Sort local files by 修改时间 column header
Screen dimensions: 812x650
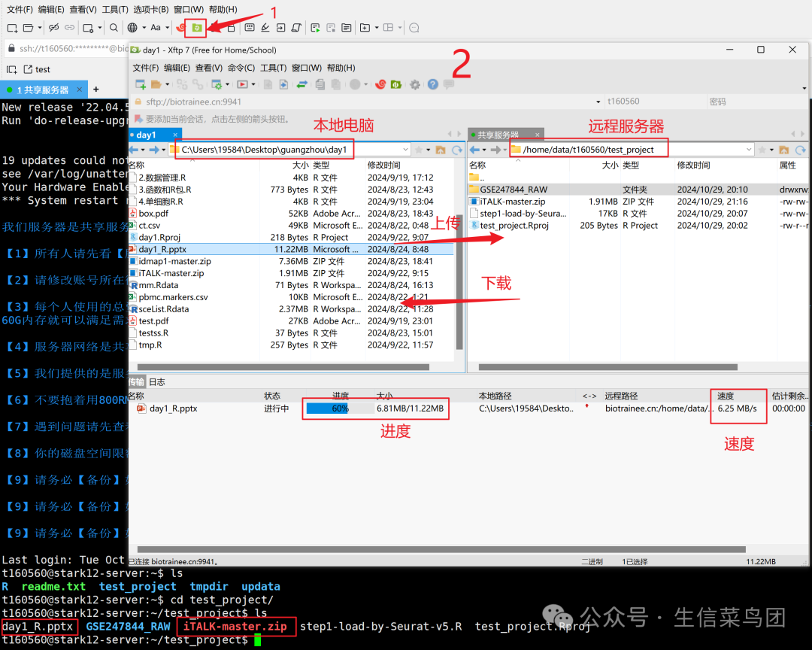(383, 166)
